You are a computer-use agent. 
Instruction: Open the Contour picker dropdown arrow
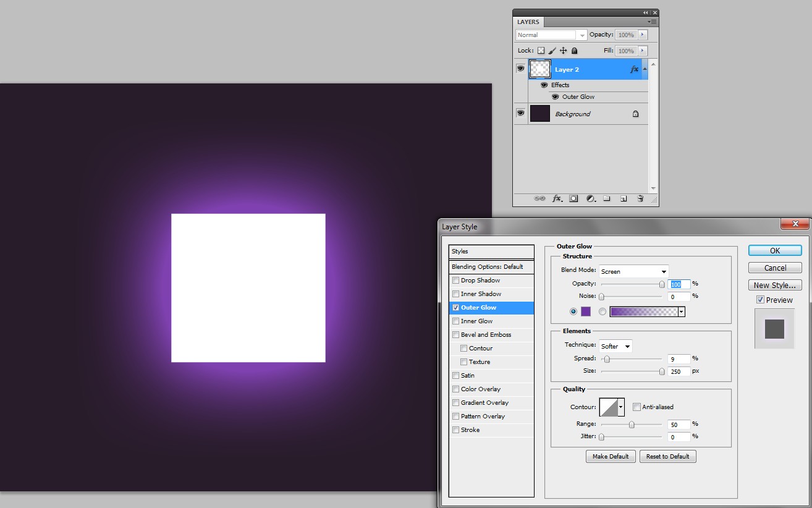click(x=620, y=407)
